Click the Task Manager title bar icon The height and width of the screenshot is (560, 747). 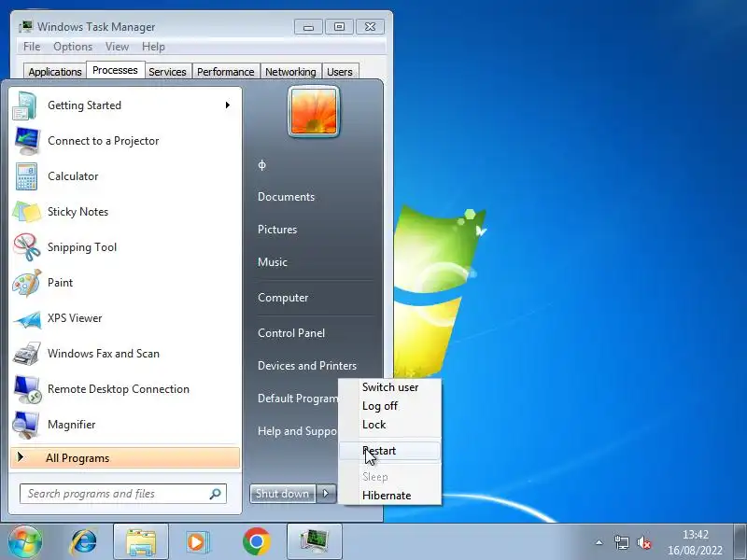pos(26,27)
